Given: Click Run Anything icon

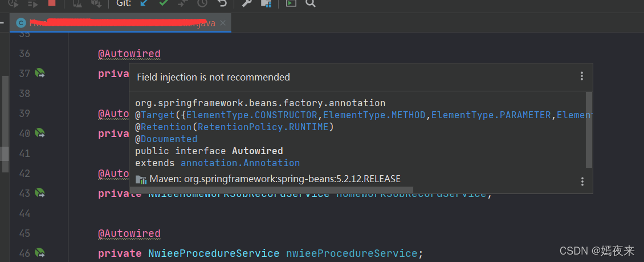Looking at the screenshot, I should tap(291, 3).
